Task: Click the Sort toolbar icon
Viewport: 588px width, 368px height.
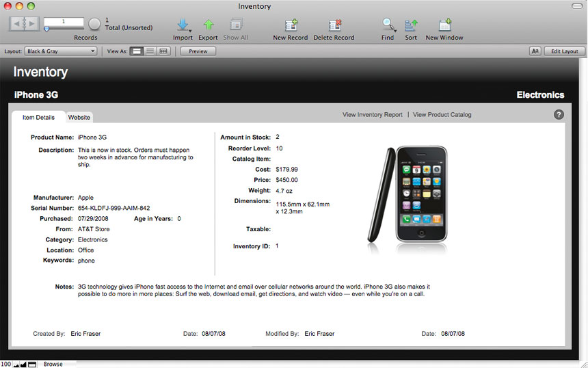Action: (411, 25)
